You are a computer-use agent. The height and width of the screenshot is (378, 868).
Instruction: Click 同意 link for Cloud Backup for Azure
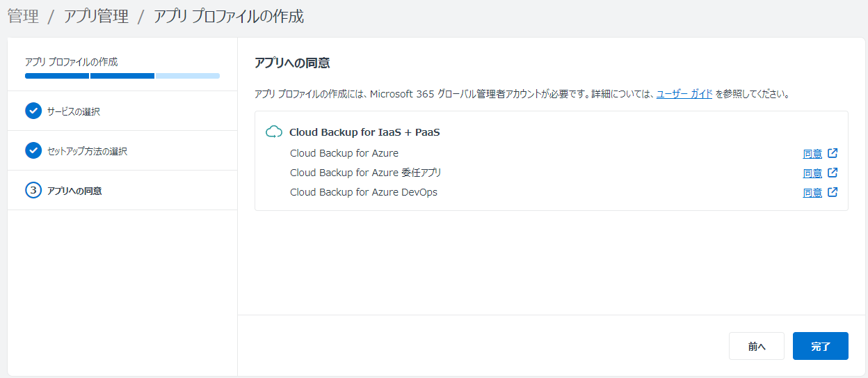click(812, 154)
